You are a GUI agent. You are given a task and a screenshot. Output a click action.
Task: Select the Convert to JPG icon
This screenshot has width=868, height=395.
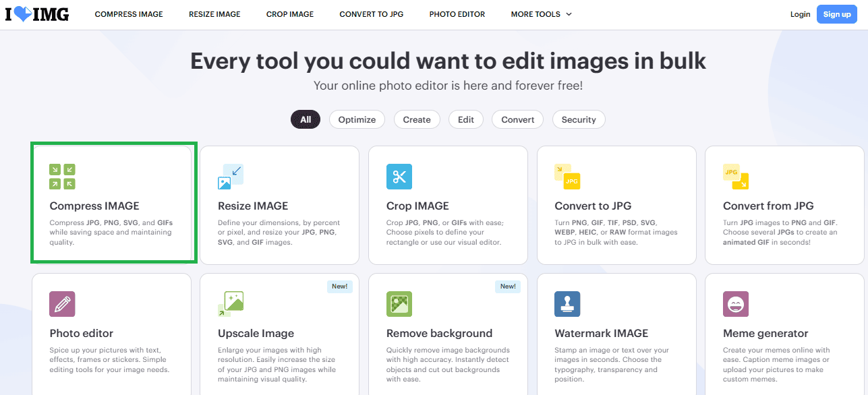(x=567, y=177)
